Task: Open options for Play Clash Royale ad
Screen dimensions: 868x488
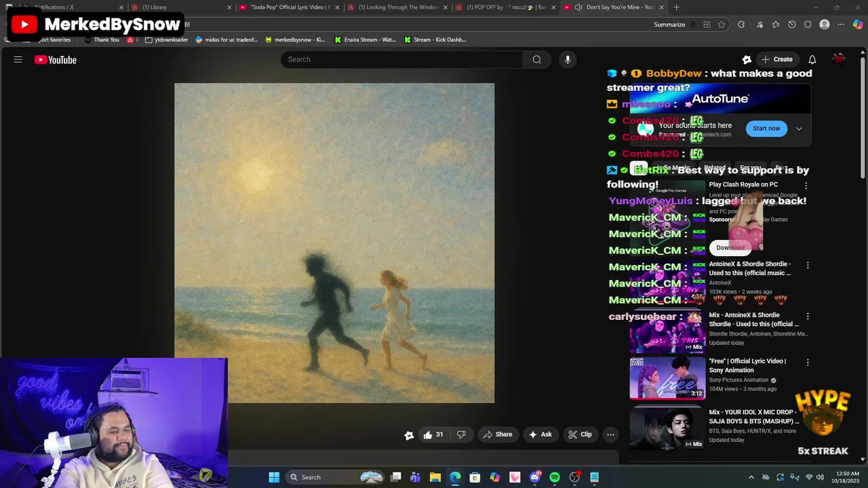Action: point(806,186)
